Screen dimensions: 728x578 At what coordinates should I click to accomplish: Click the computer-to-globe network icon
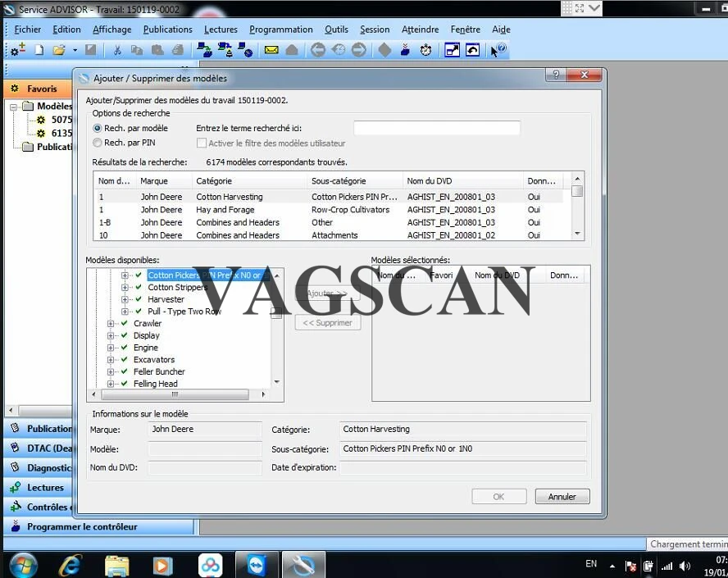point(245,50)
